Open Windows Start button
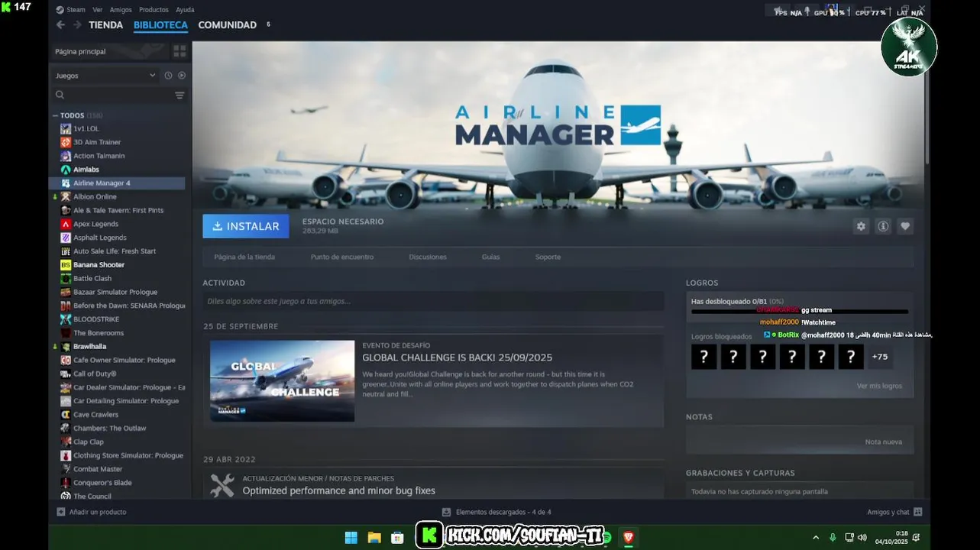 pyautogui.click(x=351, y=538)
